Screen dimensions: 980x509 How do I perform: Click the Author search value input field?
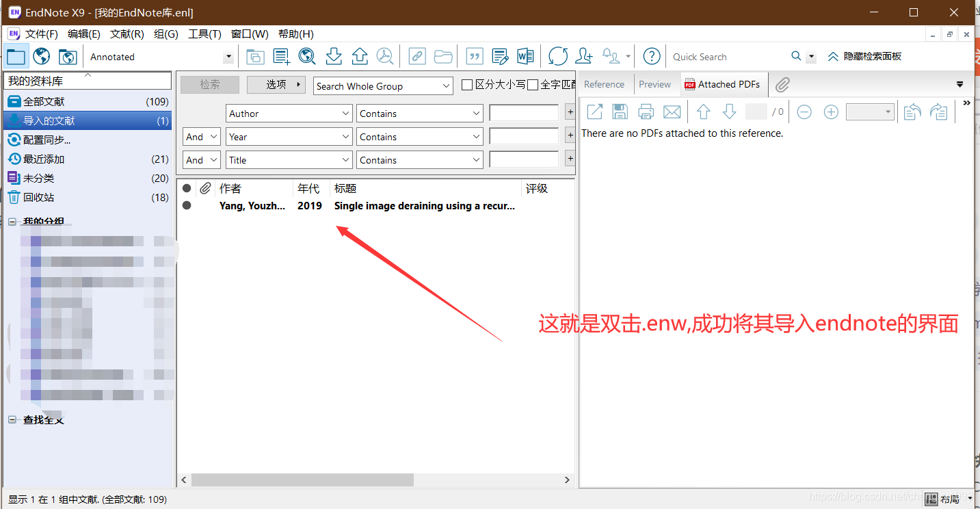pyautogui.click(x=524, y=114)
